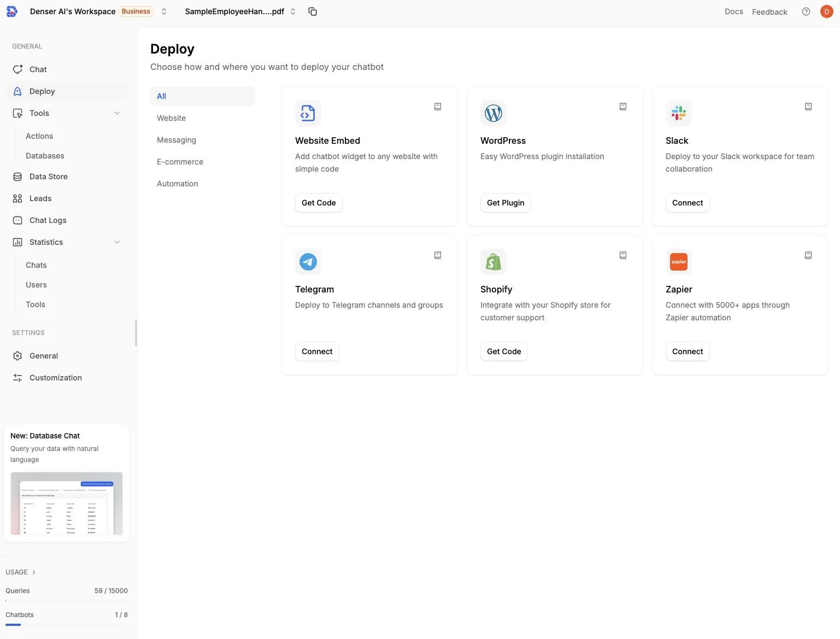Click the Telegram logo icon

pos(308,262)
